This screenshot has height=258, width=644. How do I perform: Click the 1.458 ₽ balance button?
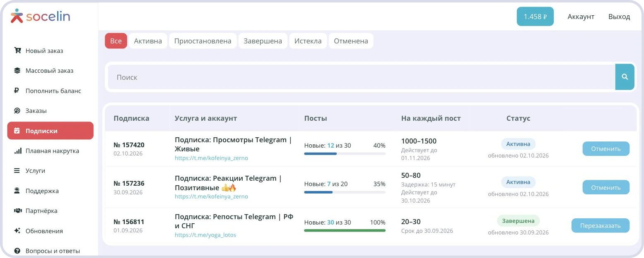pos(535,17)
